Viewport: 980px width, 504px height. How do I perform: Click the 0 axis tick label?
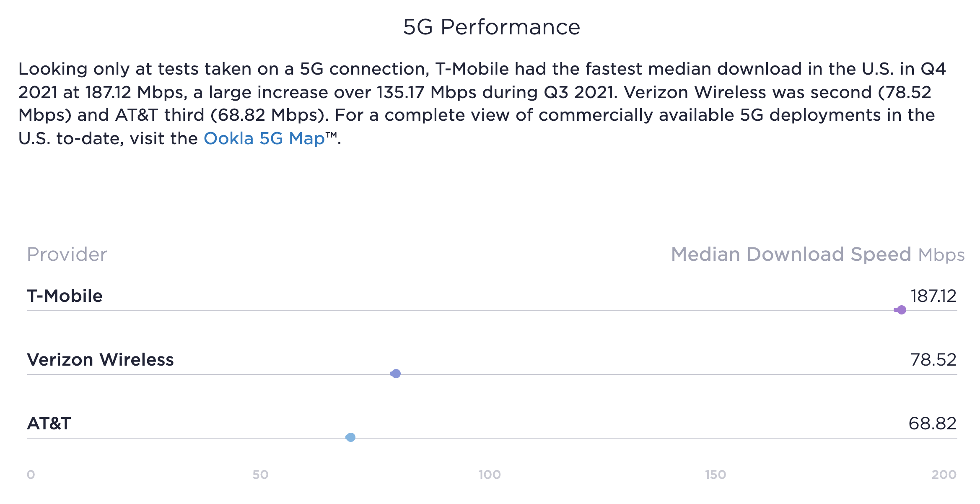(x=31, y=475)
